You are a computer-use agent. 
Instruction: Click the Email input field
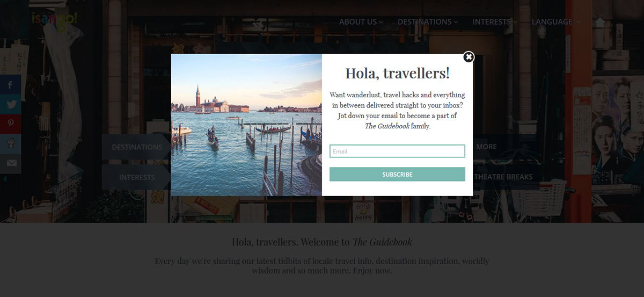397,151
